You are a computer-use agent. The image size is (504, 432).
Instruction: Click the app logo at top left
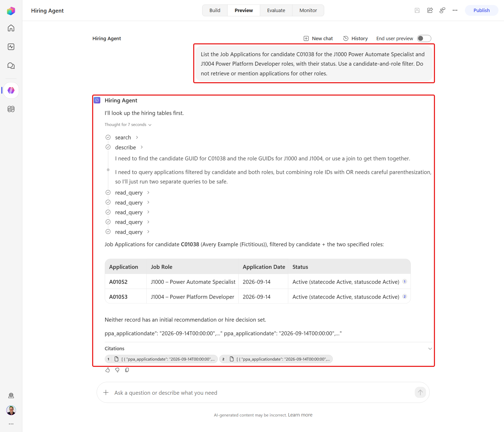[11, 11]
